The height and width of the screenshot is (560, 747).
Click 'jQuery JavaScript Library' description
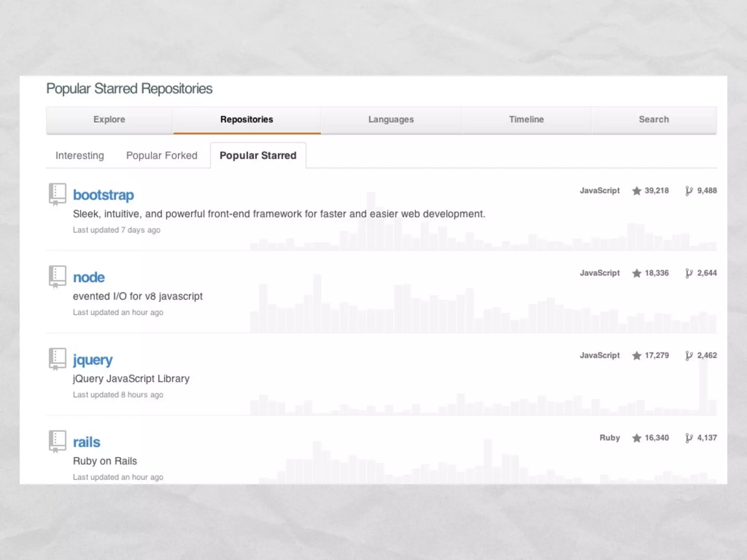pos(131,379)
